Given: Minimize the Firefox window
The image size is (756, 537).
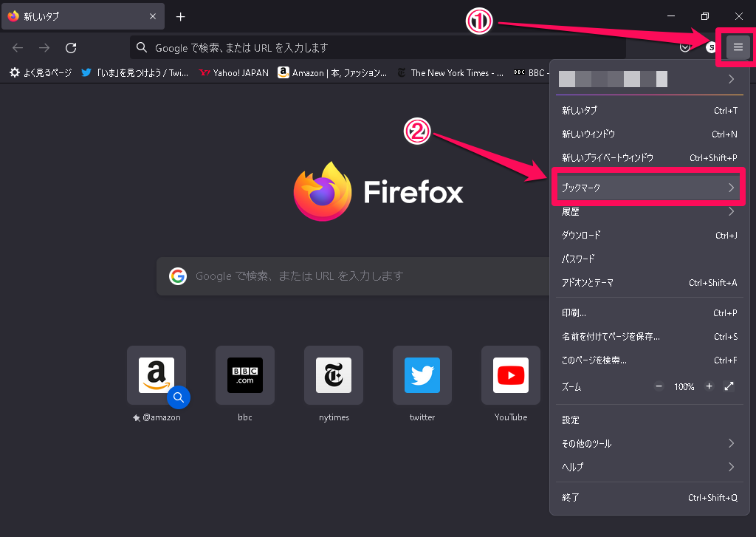Looking at the screenshot, I should click(x=670, y=16).
